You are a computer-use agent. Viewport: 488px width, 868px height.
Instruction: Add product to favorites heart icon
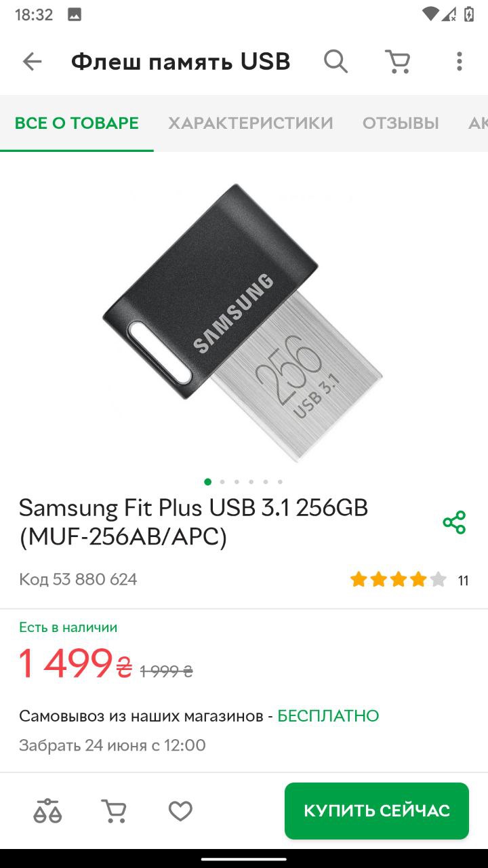(180, 811)
